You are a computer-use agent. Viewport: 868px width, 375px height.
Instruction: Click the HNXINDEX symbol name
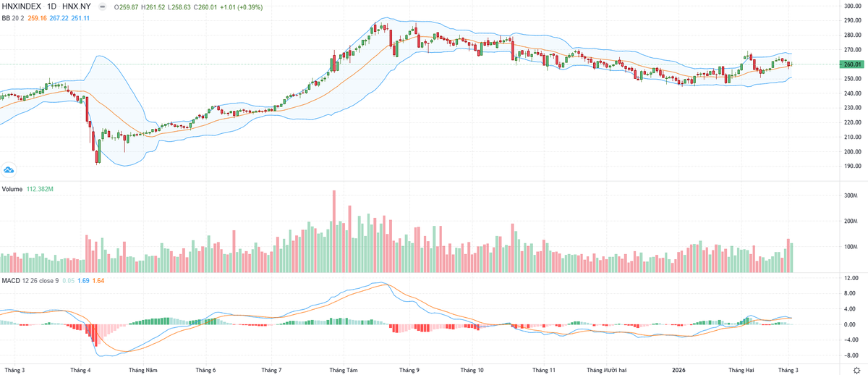point(20,6)
